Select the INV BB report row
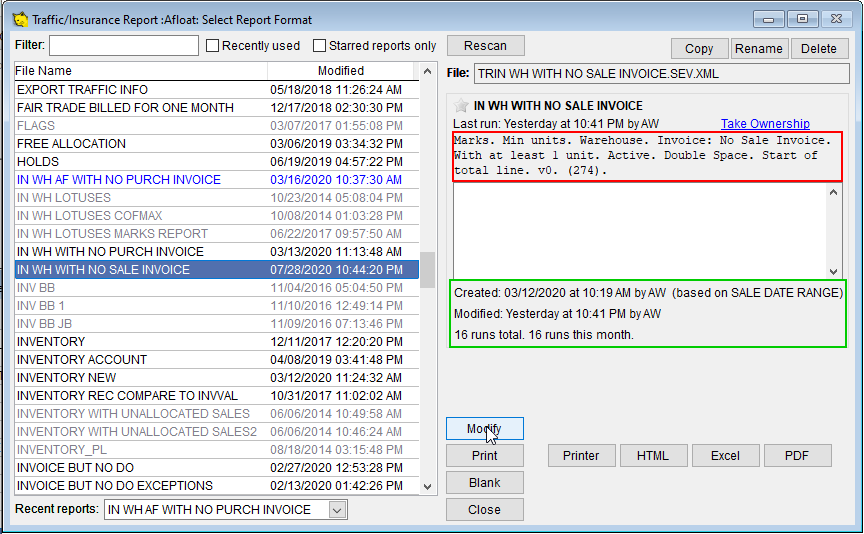Viewport: 864px width, 534px height. (x=217, y=288)
